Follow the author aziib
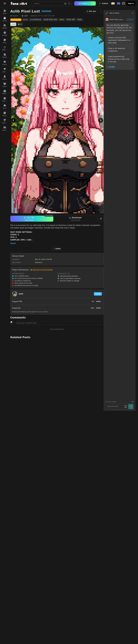This screenshot has width=138, height=644. click(98, 294)
